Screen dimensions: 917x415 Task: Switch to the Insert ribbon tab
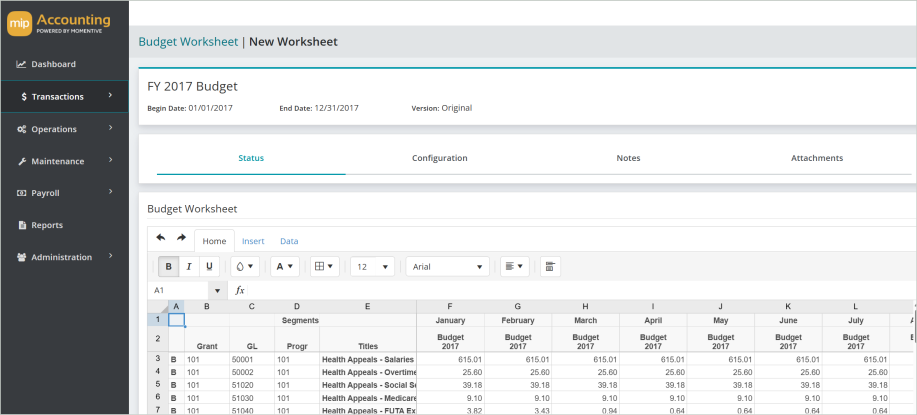[253, 241]
